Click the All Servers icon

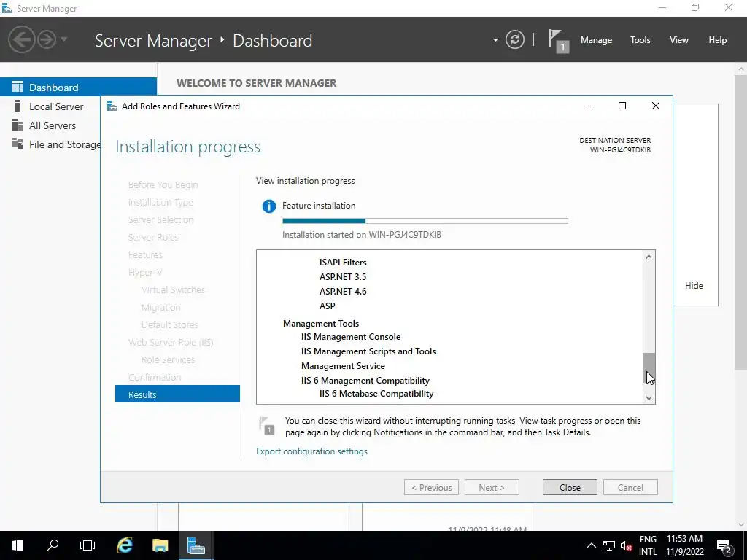[18, 125]
